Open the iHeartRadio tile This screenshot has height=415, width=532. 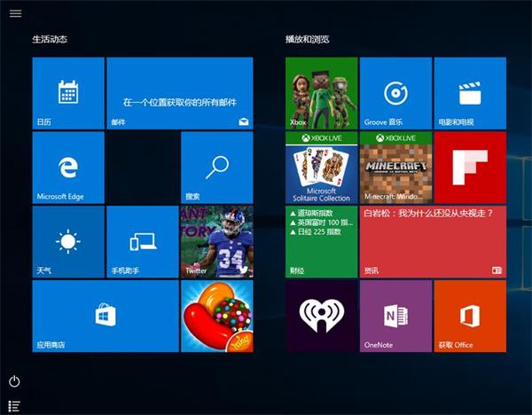click(321, 316)
